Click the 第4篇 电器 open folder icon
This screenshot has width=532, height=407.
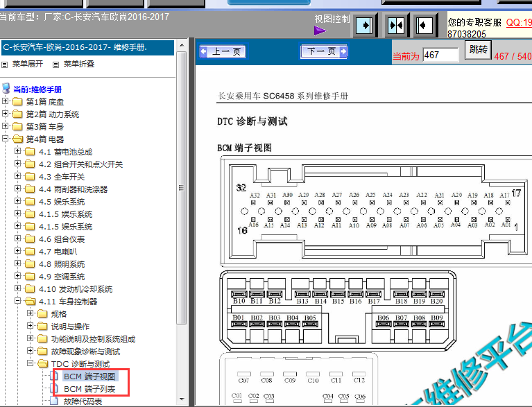pyautogui.click(x=17, y=139)
